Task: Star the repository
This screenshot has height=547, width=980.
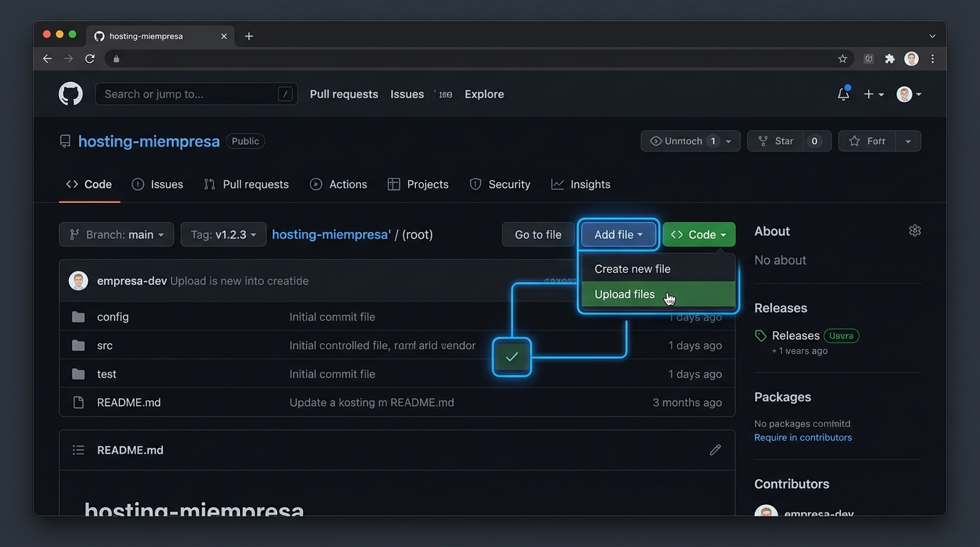Action: 776,141
